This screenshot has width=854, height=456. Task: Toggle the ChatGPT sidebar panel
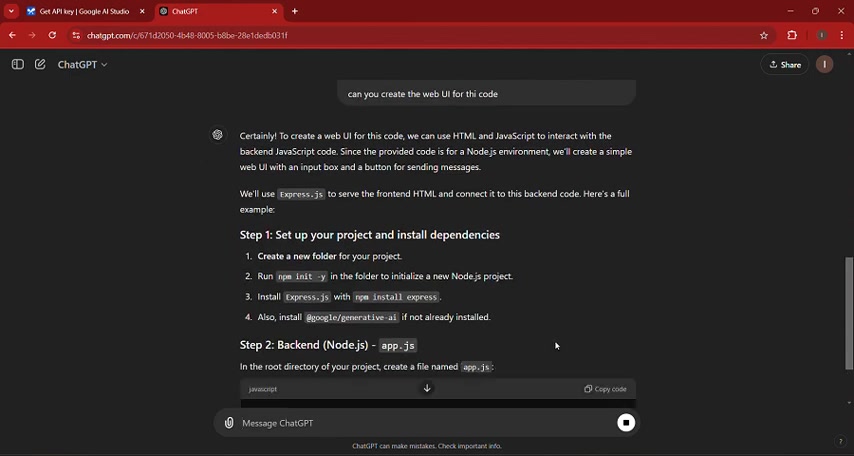point(17,65)
